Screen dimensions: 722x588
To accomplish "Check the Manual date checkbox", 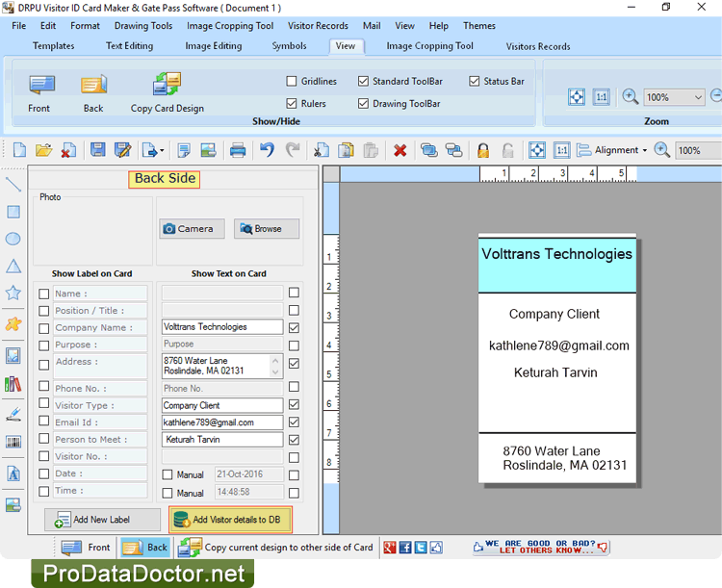I will coord(168,474).
